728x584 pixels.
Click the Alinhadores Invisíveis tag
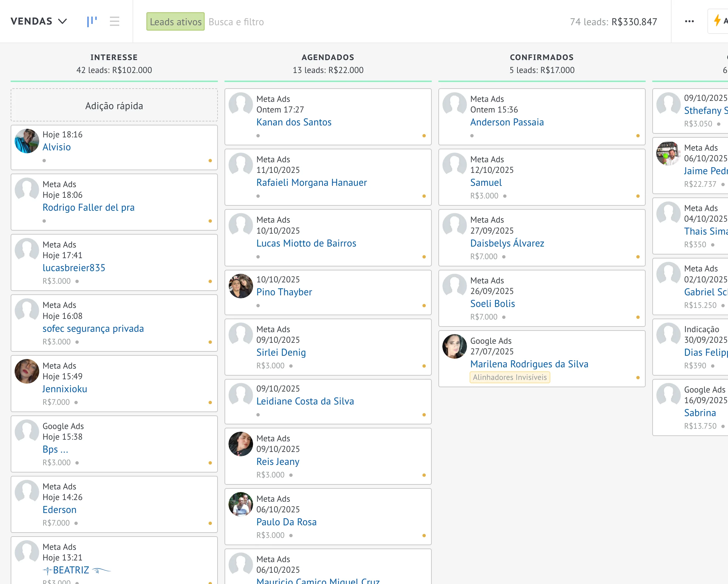pyautogui.click(x=510, y=377)
